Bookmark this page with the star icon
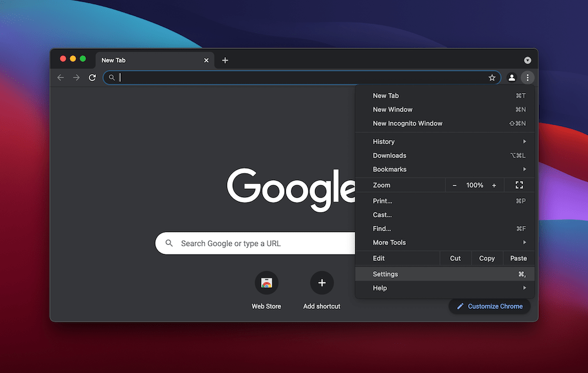The height and width of the screenshot is (373, 588). click(492, 77)
